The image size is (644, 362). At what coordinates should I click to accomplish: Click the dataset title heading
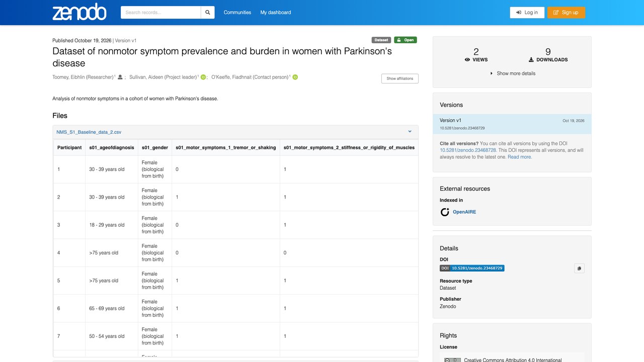(x=222, y=57)
